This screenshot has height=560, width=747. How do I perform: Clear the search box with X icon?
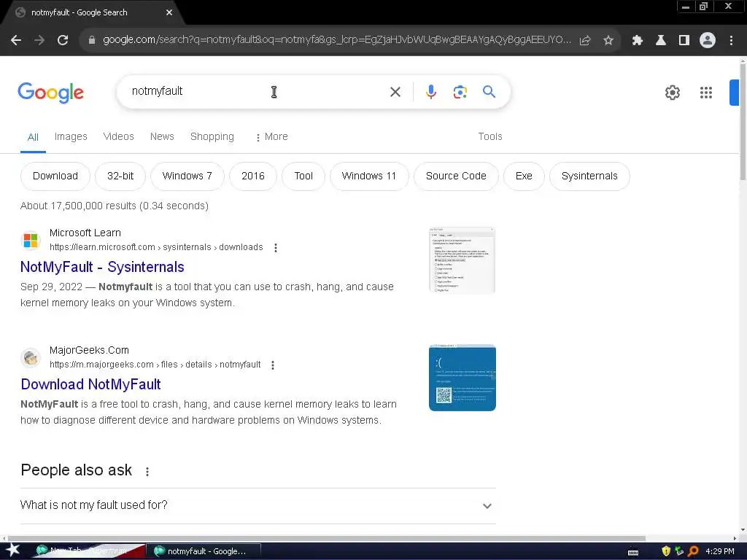(x=395, y=92)
